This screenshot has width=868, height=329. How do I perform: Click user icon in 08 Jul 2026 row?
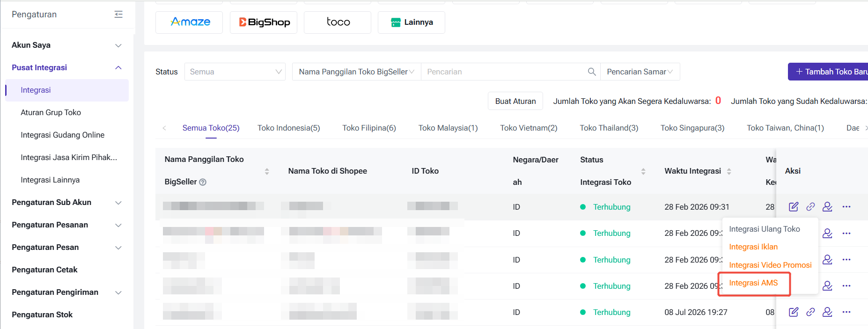coord(827,312)
